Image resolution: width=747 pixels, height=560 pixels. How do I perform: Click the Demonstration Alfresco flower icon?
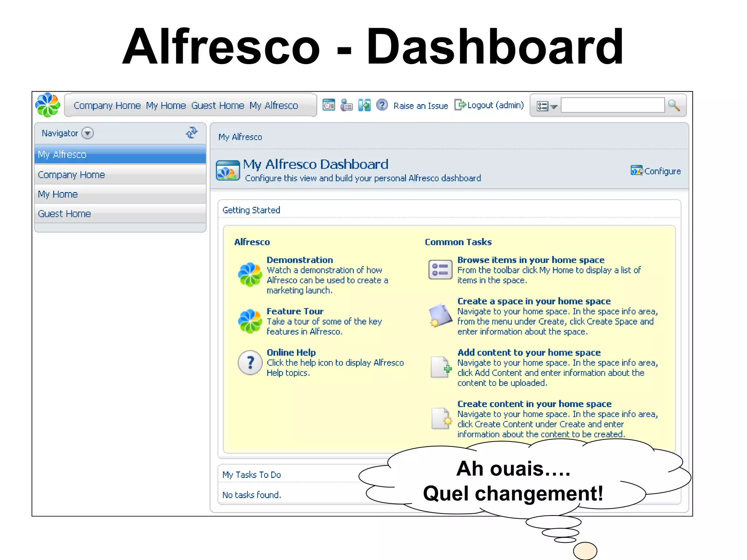[250, 275]
